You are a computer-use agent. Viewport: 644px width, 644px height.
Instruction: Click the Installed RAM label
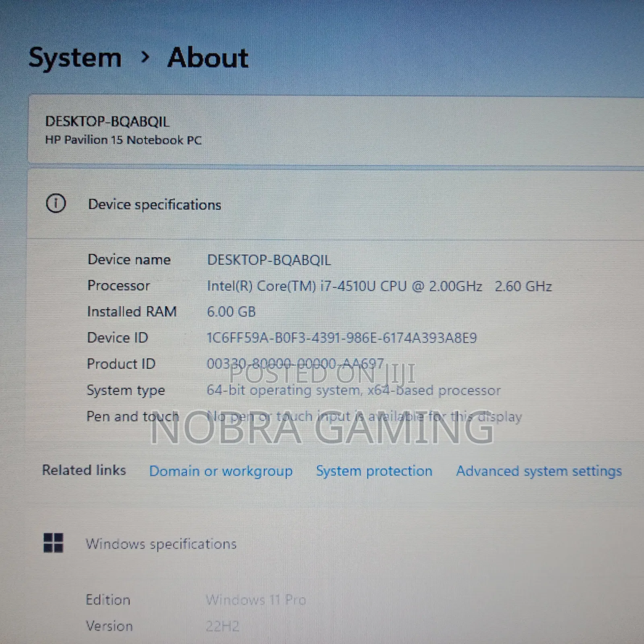(132, 312)
